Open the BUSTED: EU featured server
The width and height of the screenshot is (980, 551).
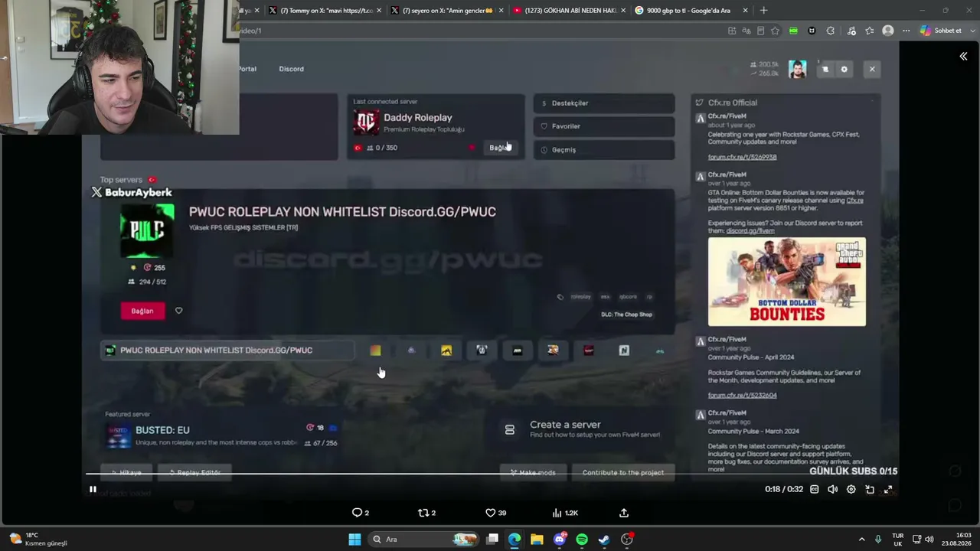pyautogui.click(x=222, y=435)
